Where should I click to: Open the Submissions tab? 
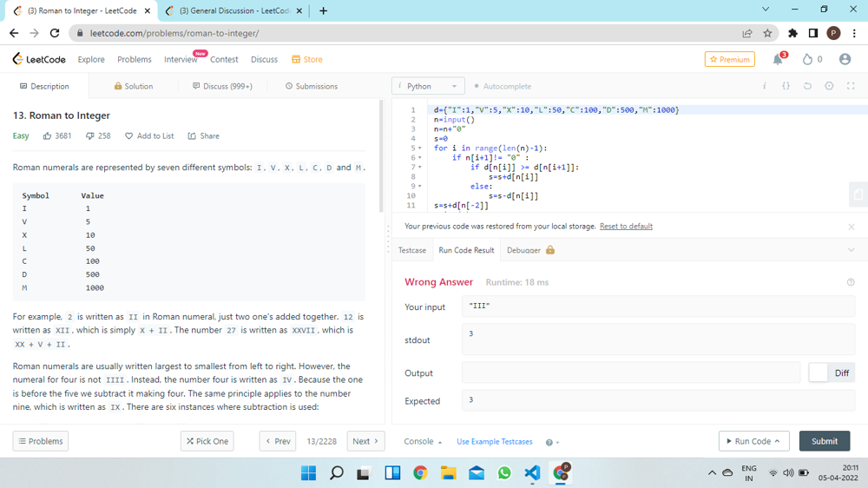311,86
